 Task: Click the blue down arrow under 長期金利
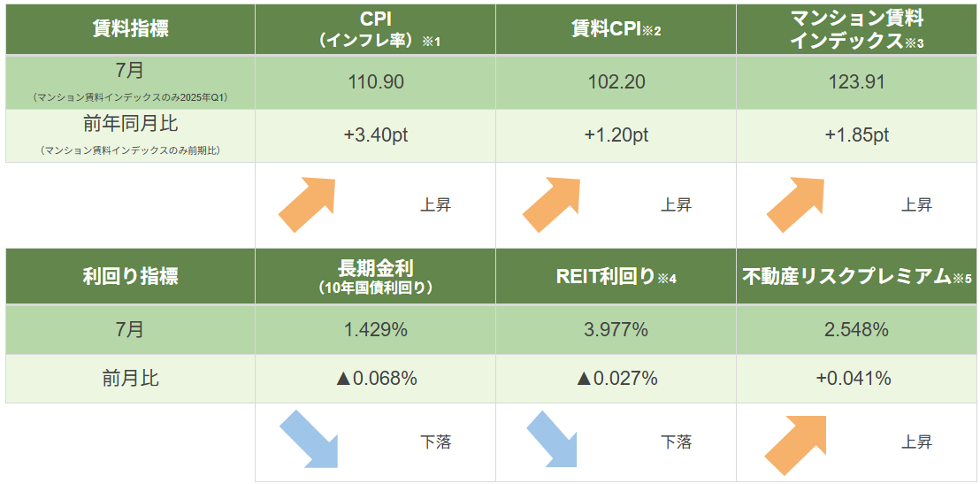tap(308, 440)
